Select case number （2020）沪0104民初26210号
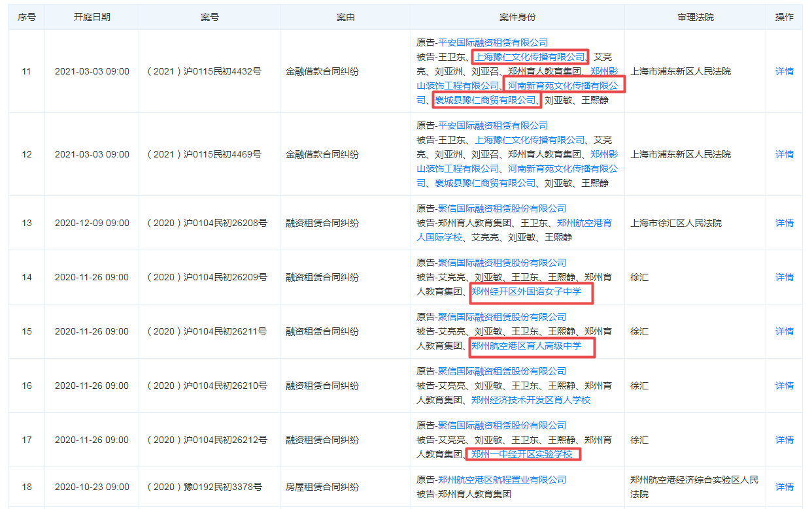The height and width of the screenshot is (509, 812). 207,386
